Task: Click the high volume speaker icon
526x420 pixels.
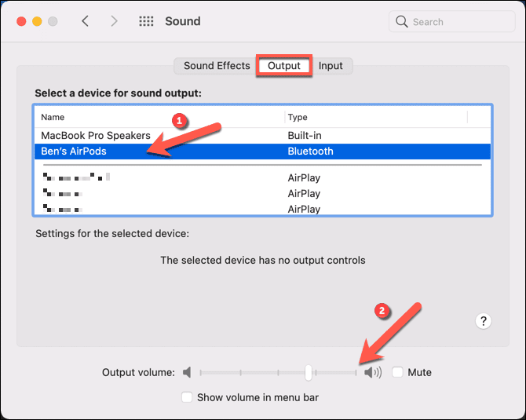Action: pos(373,372)
